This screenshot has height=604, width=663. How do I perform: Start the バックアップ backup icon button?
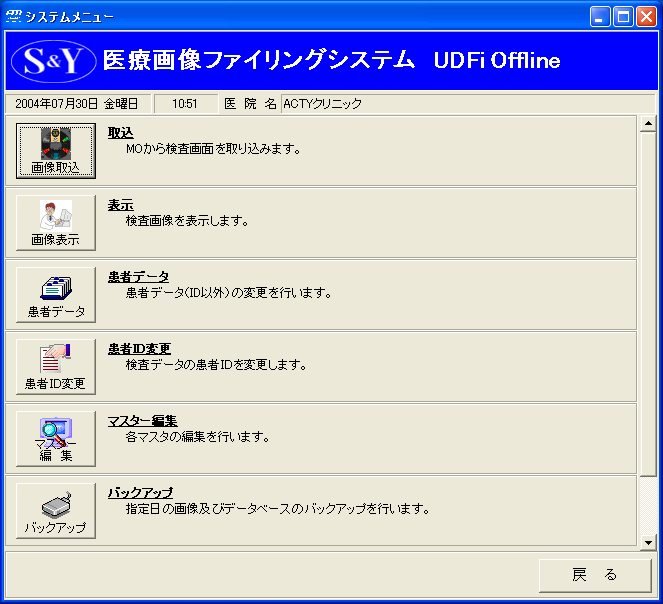click(56, 511)
